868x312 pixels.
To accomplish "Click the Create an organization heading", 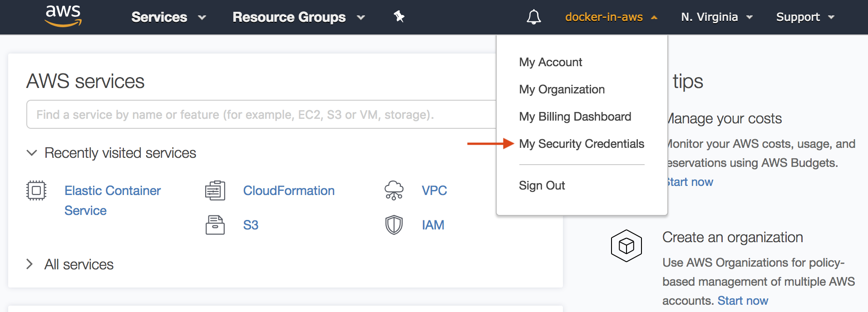I will [732, 237].
